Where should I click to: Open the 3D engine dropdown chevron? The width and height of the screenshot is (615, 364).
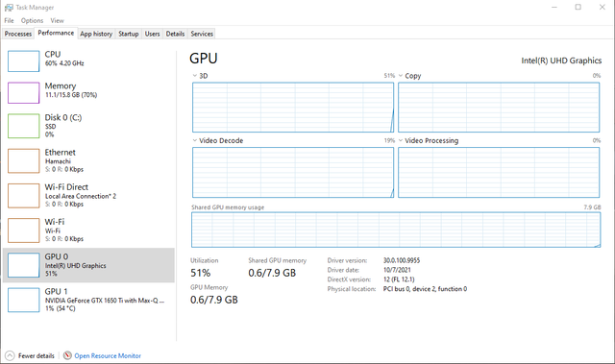point(194,76)
